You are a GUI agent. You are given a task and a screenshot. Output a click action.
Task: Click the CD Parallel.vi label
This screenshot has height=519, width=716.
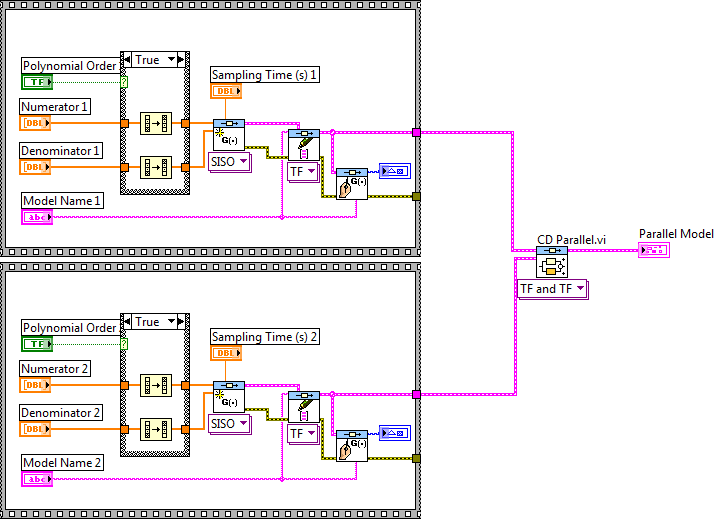point(571,240)
